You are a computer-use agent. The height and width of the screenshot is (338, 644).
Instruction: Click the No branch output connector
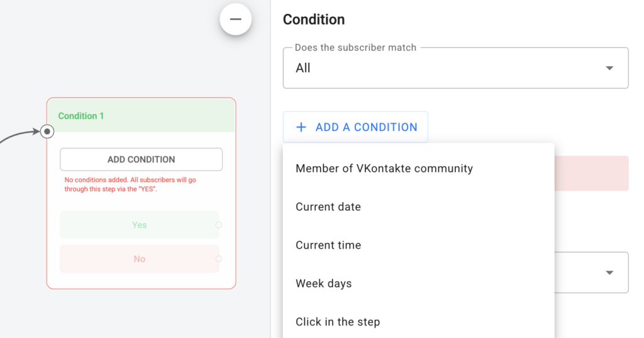(x=218, y=259)
